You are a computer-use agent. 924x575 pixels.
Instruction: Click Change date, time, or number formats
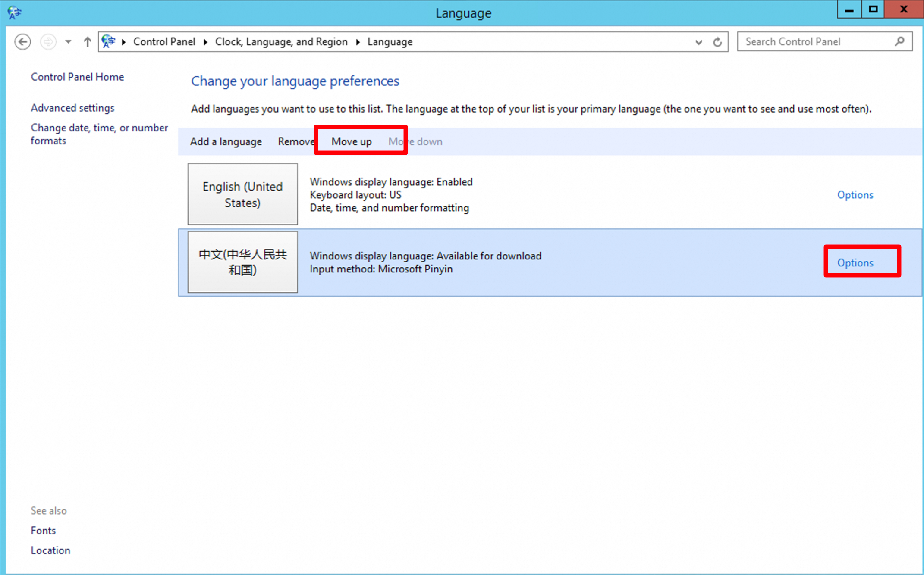(99, 134)
